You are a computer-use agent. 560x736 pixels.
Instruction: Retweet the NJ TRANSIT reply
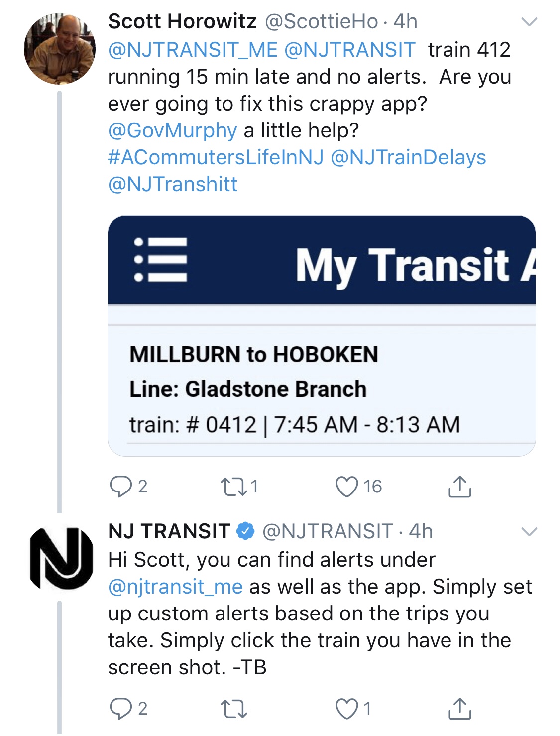[233, 709]
